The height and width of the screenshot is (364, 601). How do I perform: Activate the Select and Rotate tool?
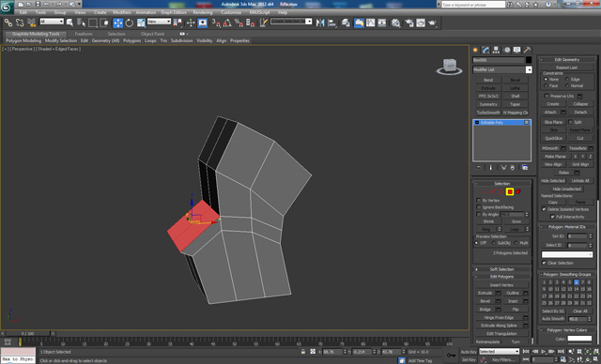130,23
